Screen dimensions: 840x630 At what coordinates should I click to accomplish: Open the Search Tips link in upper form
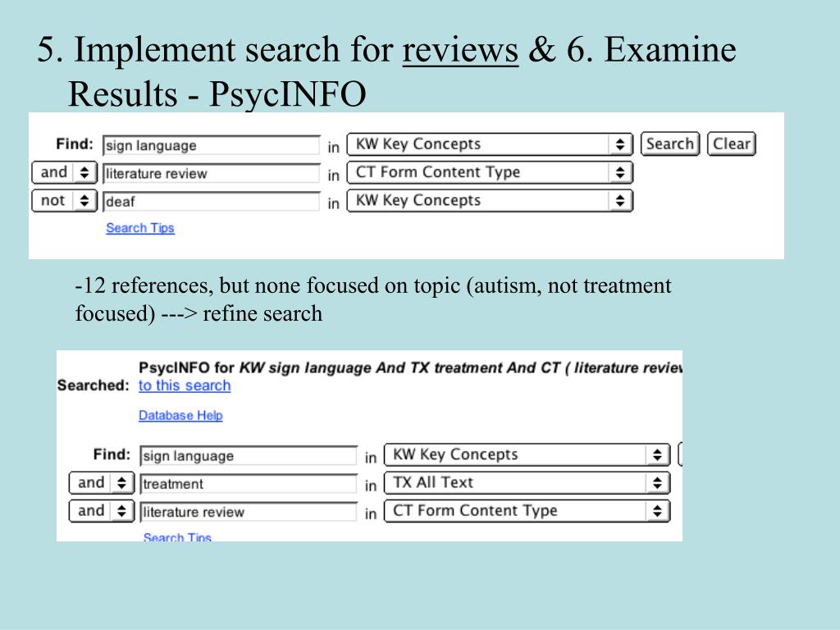tap(139, 228)
